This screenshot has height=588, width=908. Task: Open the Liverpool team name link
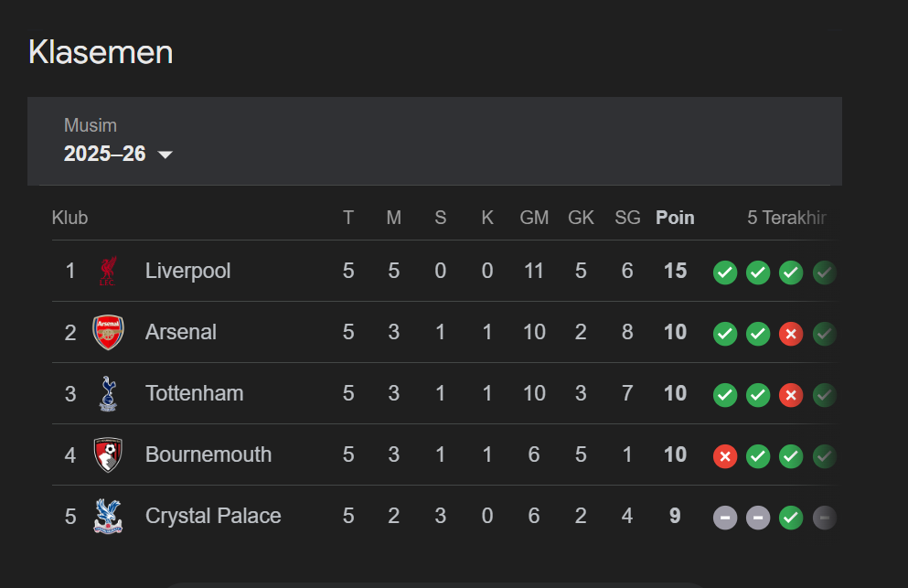pos(187,271)
